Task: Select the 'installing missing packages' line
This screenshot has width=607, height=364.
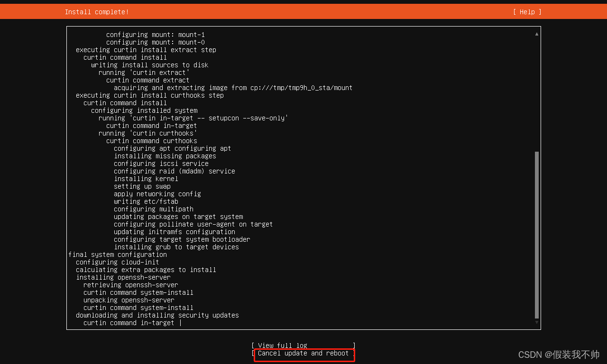Action: pos(165,156)
